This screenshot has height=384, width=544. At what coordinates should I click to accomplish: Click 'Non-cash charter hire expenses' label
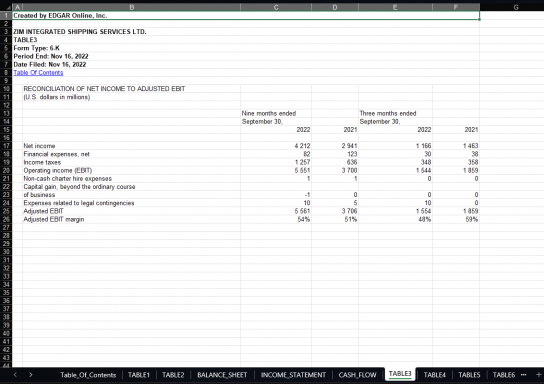tap(68, 178)
